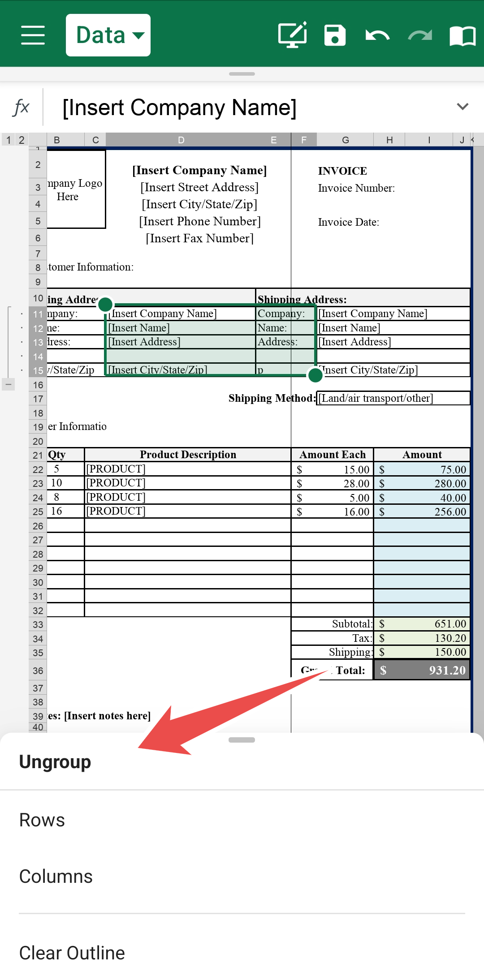Choose Columns in Ungroup menu
The width and height of the screenshot is (484, 980).
coord(242,876)
